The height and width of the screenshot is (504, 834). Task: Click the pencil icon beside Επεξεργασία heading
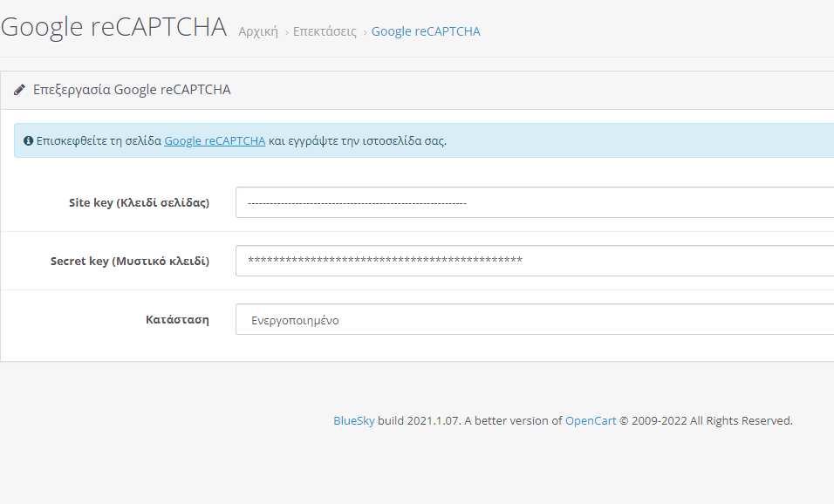point(20,89)
